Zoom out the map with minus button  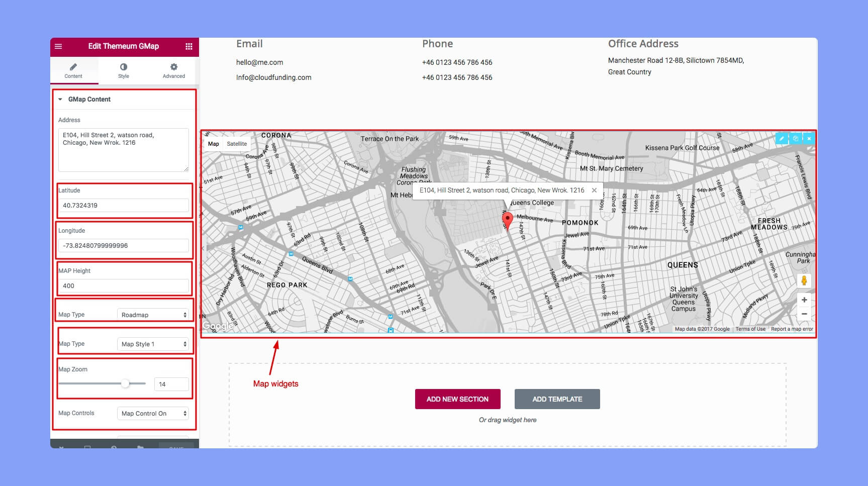click(804, 314)
